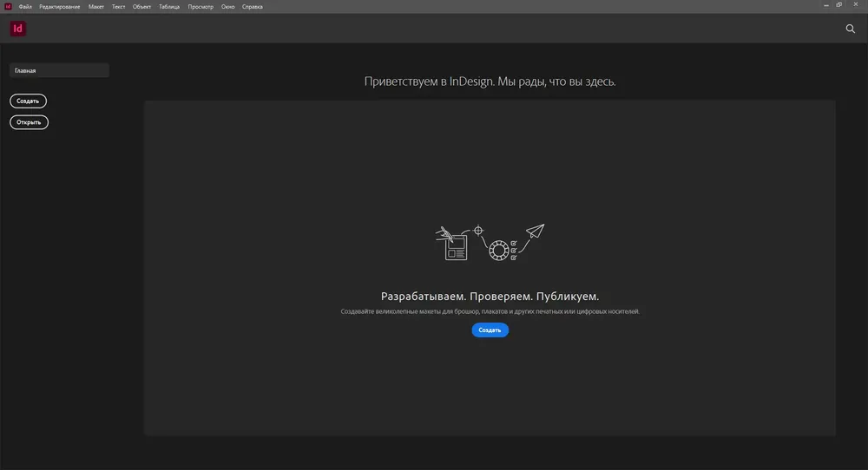Open the Объект menu
This screenshot has width=868, height=470.
click(x=141, y=7)
